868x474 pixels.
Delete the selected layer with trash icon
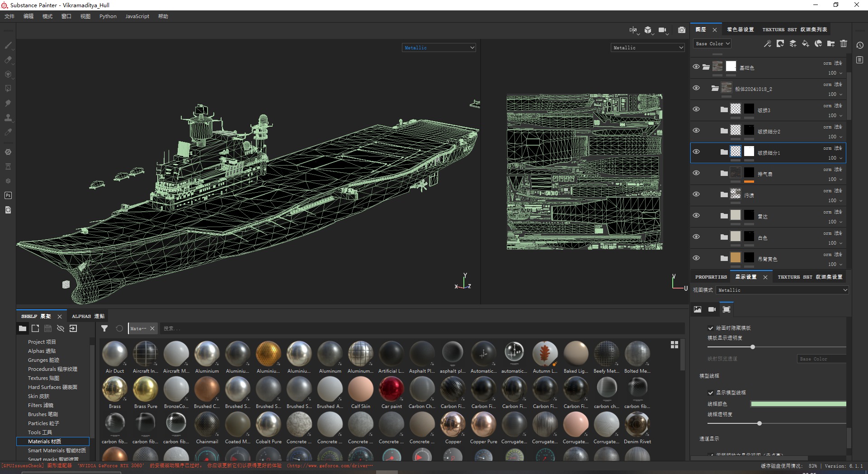844,43
